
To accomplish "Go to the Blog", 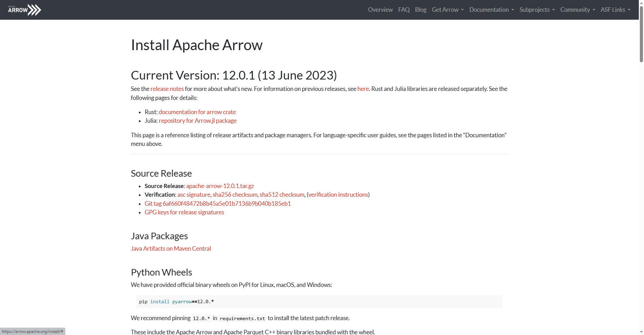I will (x=421, y=10).
